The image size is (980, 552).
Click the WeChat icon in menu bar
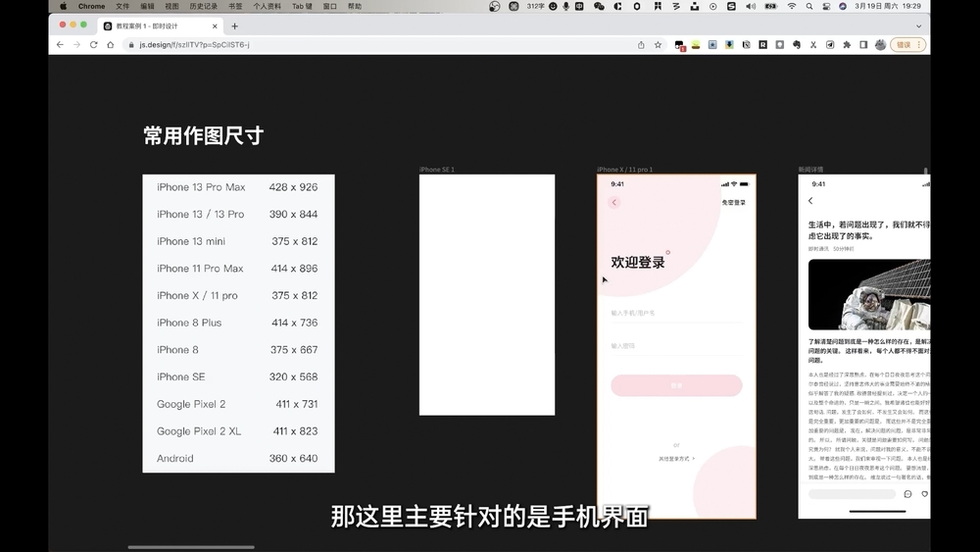coord(599,6)
